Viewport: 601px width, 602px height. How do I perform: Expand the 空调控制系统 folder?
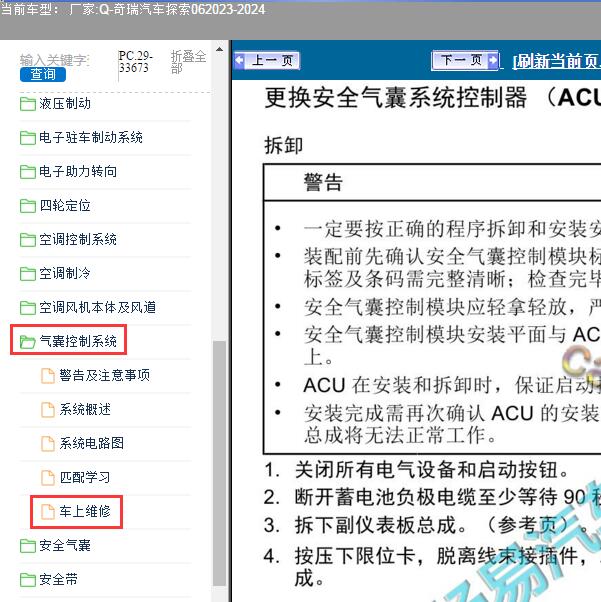78,240
